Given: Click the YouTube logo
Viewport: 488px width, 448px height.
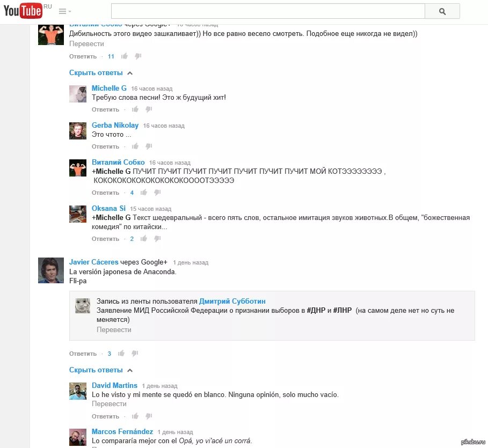Looking at the screenshot, I should coord(23,11).
